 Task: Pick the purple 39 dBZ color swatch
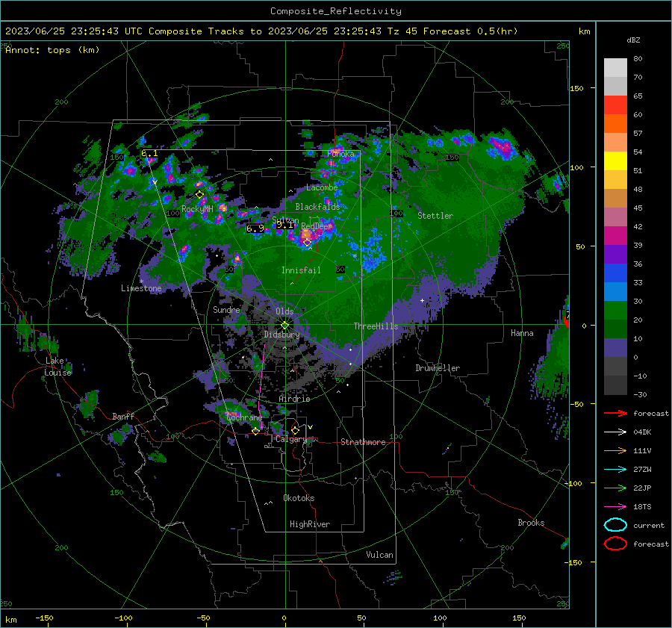point(615,254)
